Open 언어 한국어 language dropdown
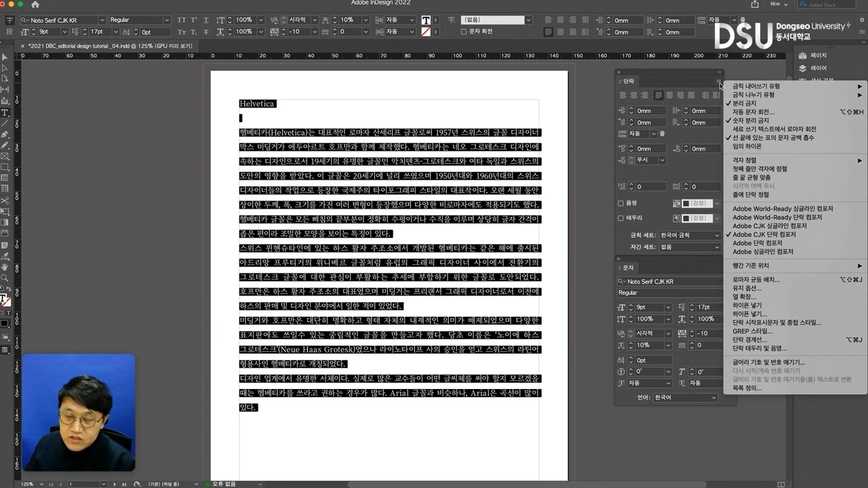Viewport: 868px width, 488px height. pos(685,398)
